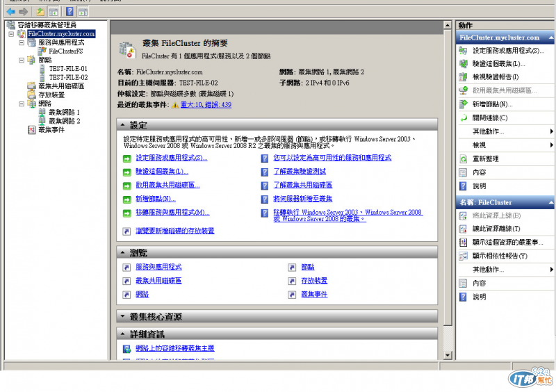Click the warning icon next to 最近的叢集事件

175,105
